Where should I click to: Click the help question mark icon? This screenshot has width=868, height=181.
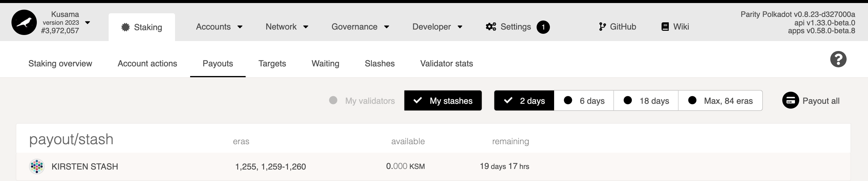point(838,59)
